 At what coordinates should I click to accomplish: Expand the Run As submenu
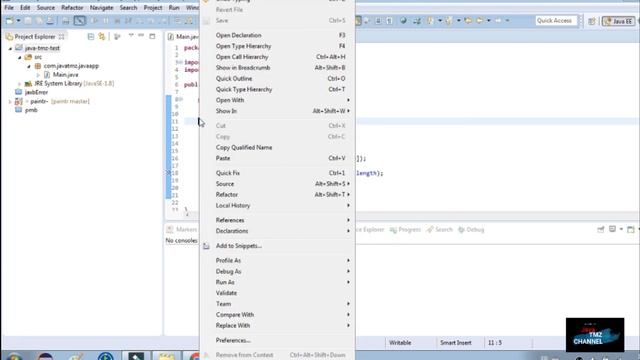(x=278, y=282)
